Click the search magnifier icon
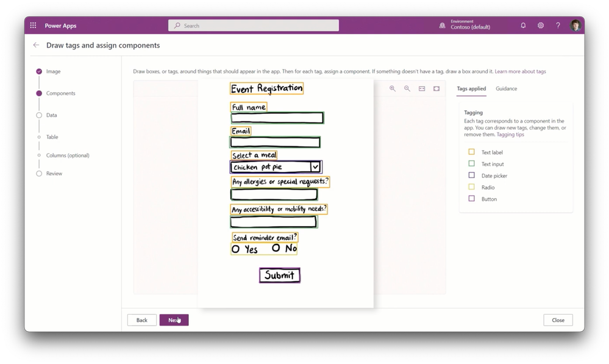 point(177,25)
